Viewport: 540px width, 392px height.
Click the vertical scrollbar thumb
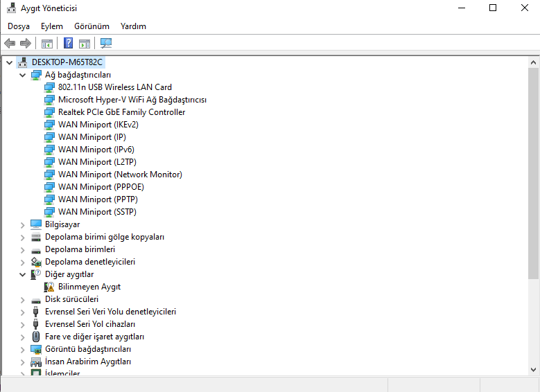click(533, 173)
